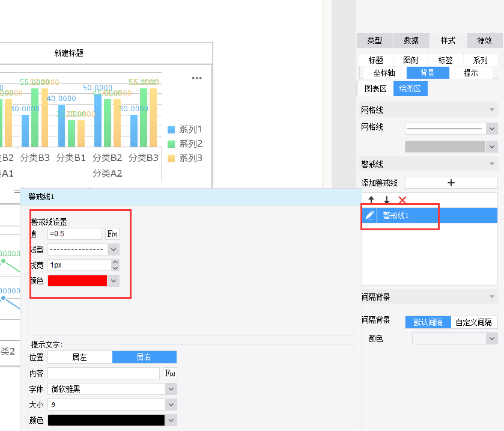Open the text color black dropdown arrow
Image resolution: width=504 pixels, height=431 pixels.
[171, 420]
